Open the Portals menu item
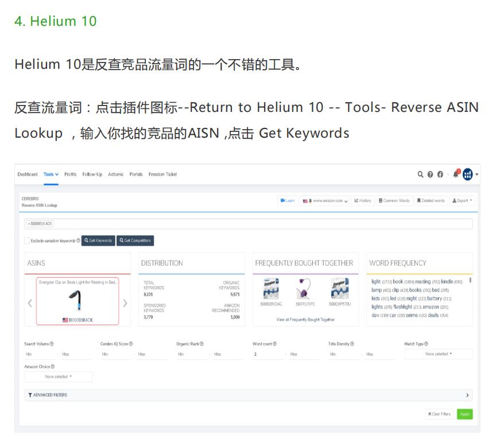The image size is (496, 448). point(136,174)
